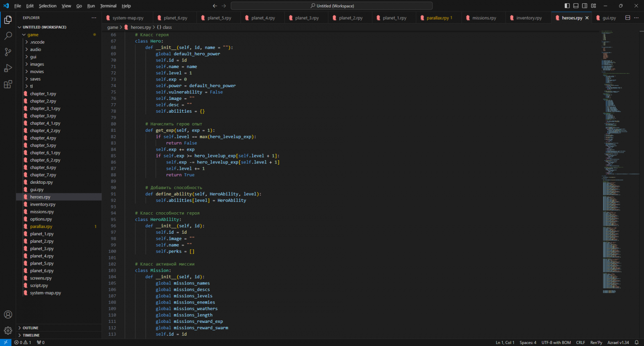This screenshot has width=644, height=346.
Task: Open the Run and Debug view
Action: click(x=8, y=68)
